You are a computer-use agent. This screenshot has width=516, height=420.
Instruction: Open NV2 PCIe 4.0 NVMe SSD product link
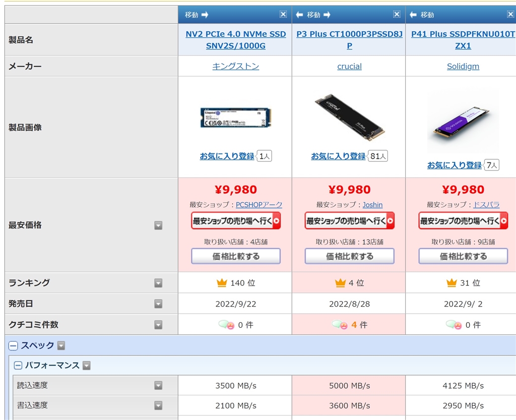click(236, 40)
